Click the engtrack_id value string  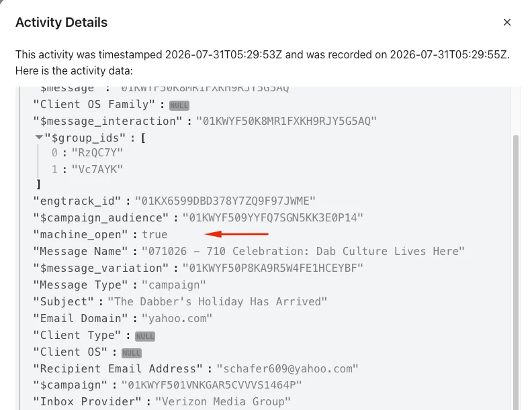[x=225, y=201]
